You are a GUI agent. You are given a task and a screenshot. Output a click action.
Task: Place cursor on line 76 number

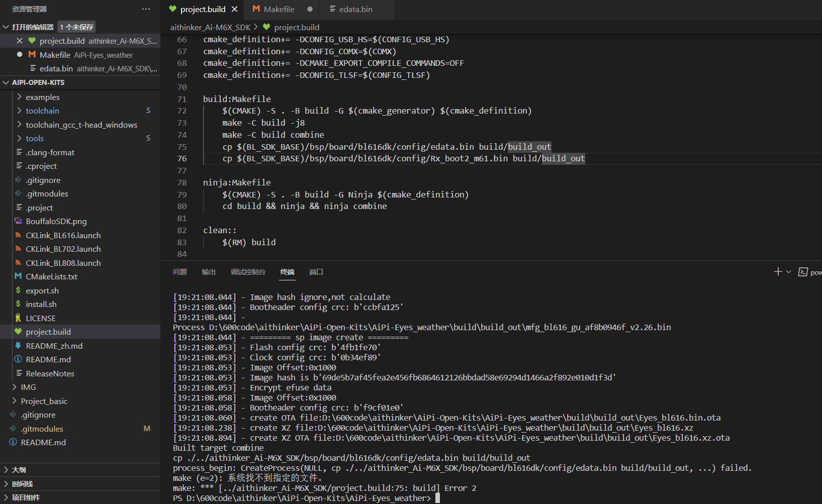[182, 158]
